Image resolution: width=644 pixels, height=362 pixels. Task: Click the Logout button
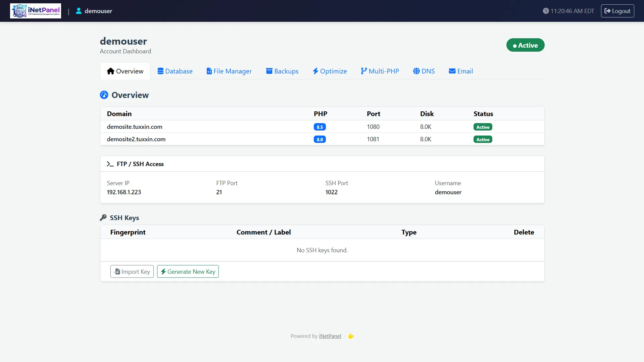617,11
